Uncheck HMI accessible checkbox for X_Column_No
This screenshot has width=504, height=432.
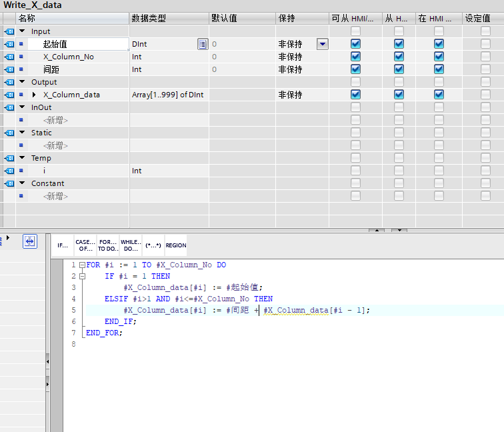pyautogui.click(x=355, y=57)
